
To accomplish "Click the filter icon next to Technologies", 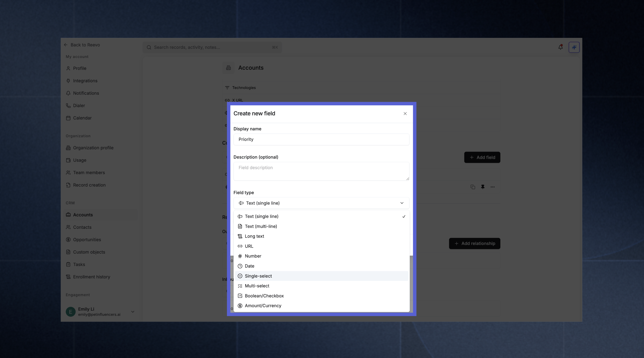I will [x=227, y=87].
